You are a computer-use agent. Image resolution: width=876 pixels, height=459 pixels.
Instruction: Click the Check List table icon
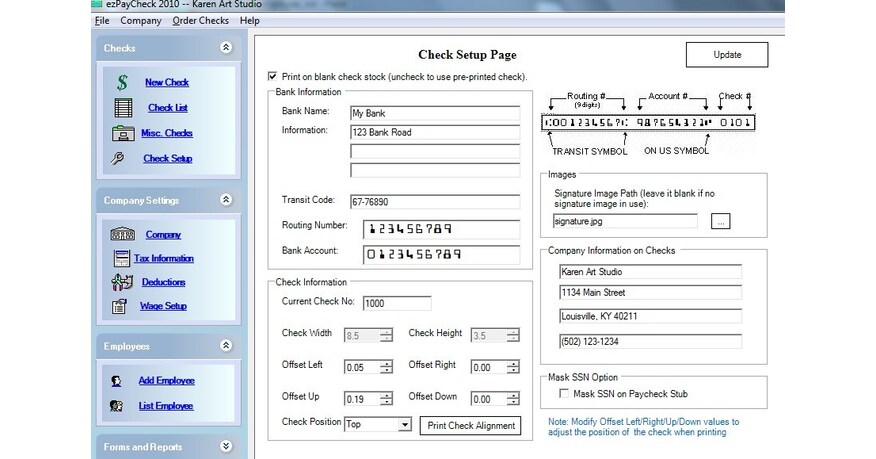point(123,107)
